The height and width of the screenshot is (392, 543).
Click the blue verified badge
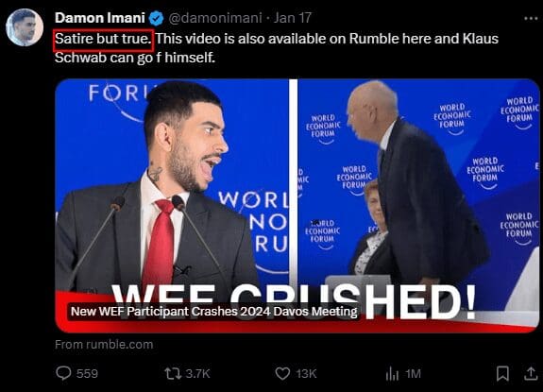(156, 18)
